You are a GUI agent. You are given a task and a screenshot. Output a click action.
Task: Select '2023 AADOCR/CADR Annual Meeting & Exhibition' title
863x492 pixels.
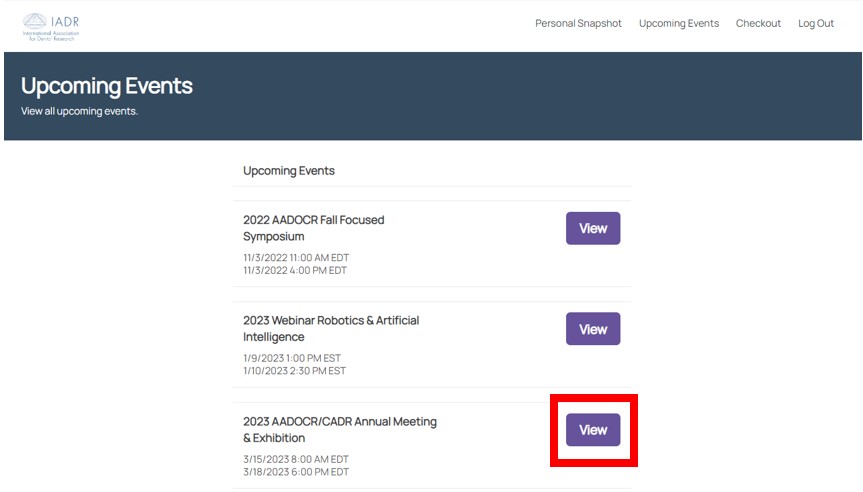[340, 430]
